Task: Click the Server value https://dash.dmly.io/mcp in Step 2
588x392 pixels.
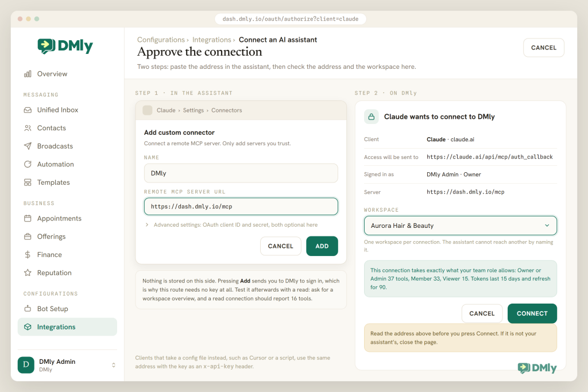Action: (x=465, y=192)
